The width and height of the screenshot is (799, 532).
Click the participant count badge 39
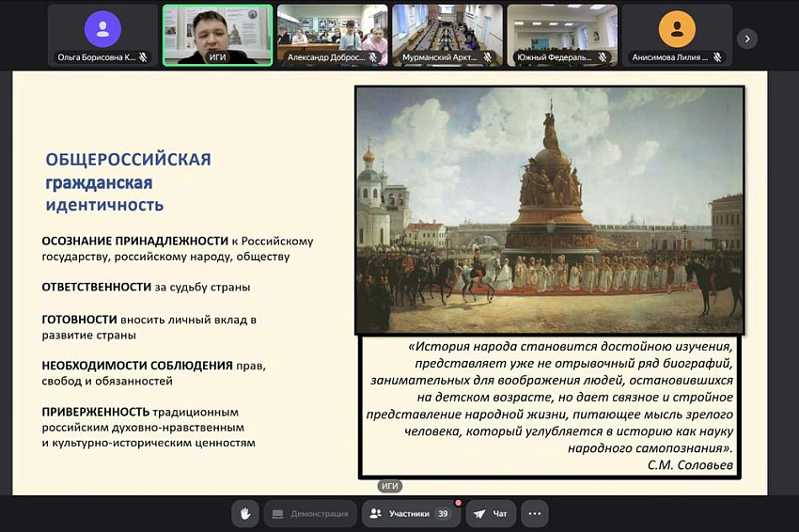(442, 514)
